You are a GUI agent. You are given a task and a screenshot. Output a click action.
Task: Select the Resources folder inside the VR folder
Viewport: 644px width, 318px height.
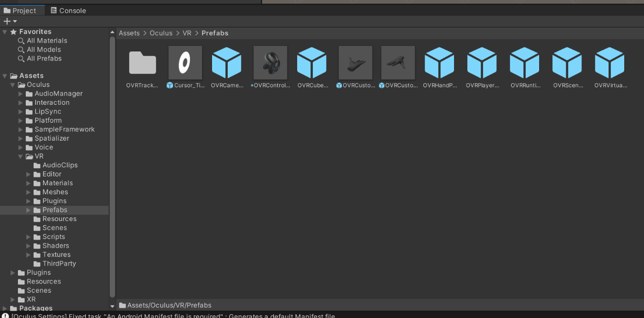(x=55, y=219)
